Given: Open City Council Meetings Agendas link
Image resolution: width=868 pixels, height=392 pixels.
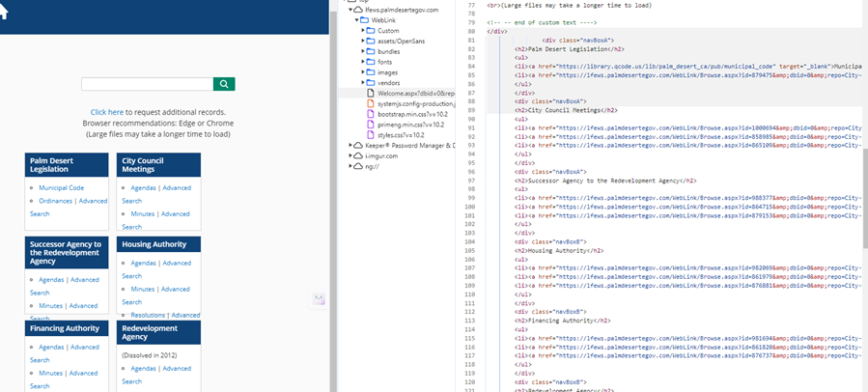Looking at the screenshot, I should [x=144, y=187].
